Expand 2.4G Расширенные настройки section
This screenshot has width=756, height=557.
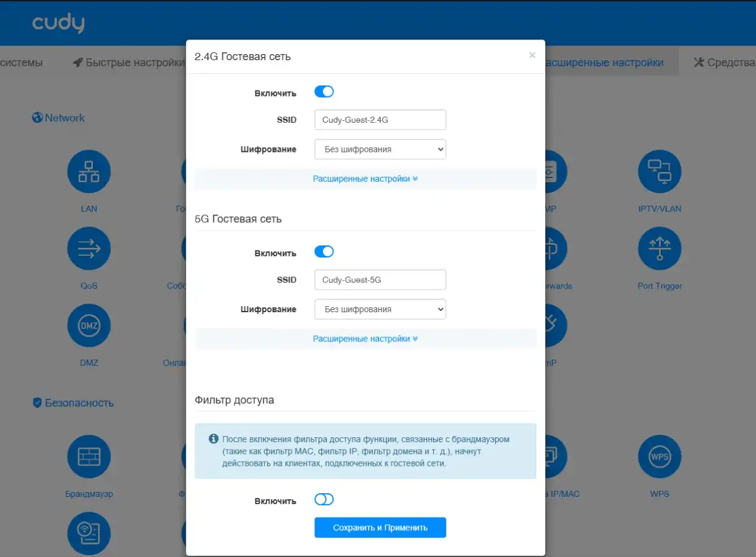click(x=366, y=179)
